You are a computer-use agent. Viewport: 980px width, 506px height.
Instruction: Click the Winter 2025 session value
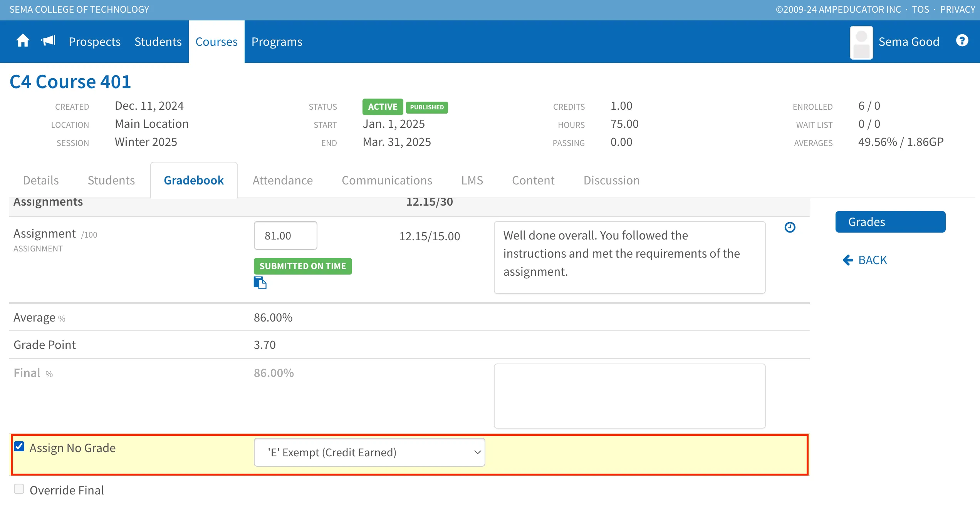click(x=146, y=142)
